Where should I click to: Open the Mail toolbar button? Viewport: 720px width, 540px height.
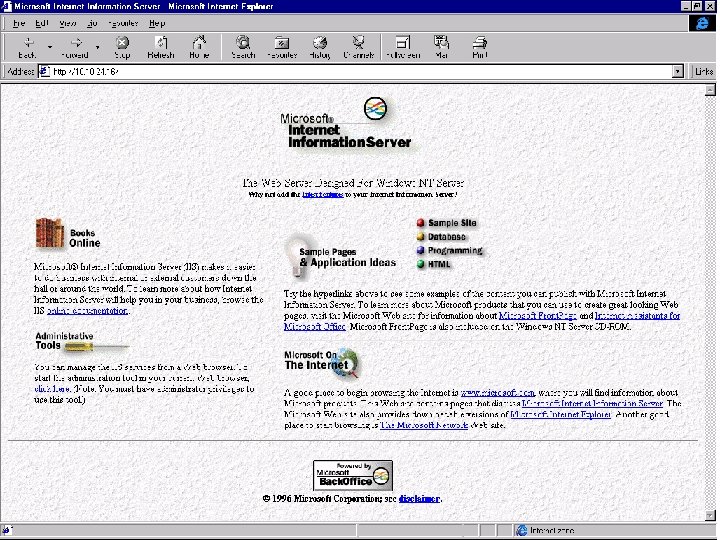pyautogui.click(x=441, y=47)
